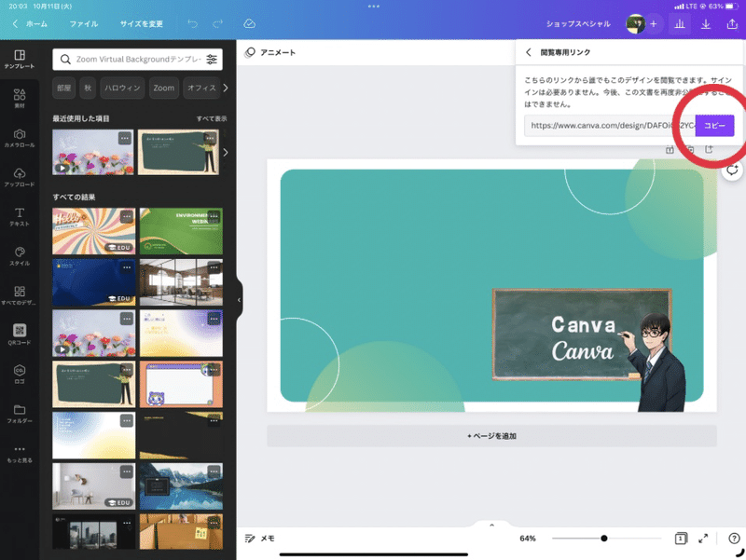Select the Zoom category chip
Screen dimensions: 746x560
(x=164, y=88)
